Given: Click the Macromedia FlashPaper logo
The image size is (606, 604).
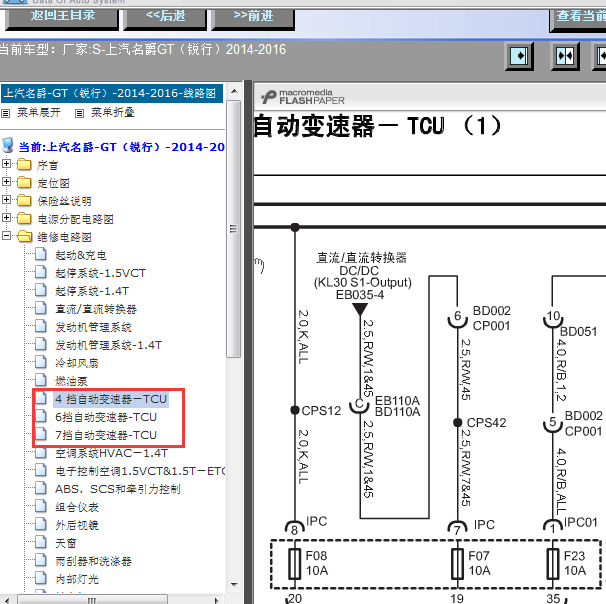Looking at the screenshot, I should (303, 97).
